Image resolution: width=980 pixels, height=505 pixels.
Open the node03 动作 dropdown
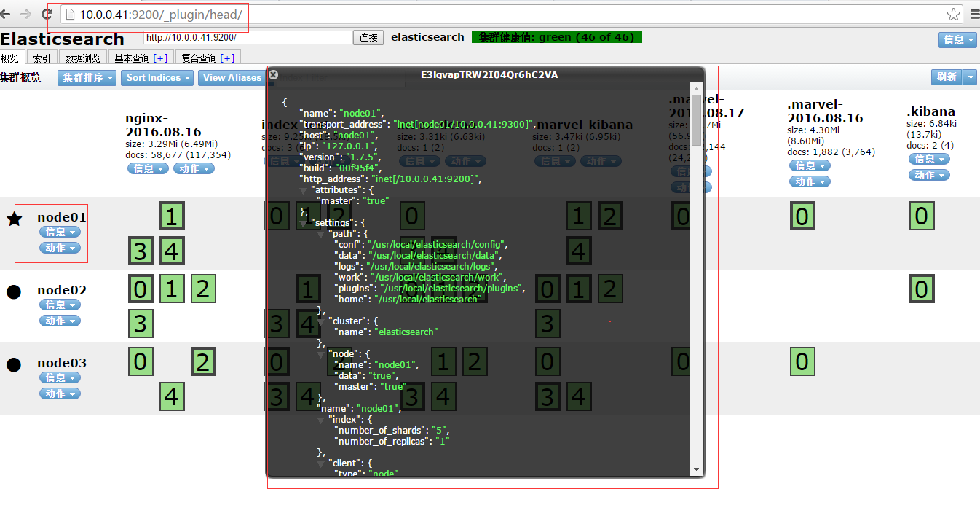(60, 394)
